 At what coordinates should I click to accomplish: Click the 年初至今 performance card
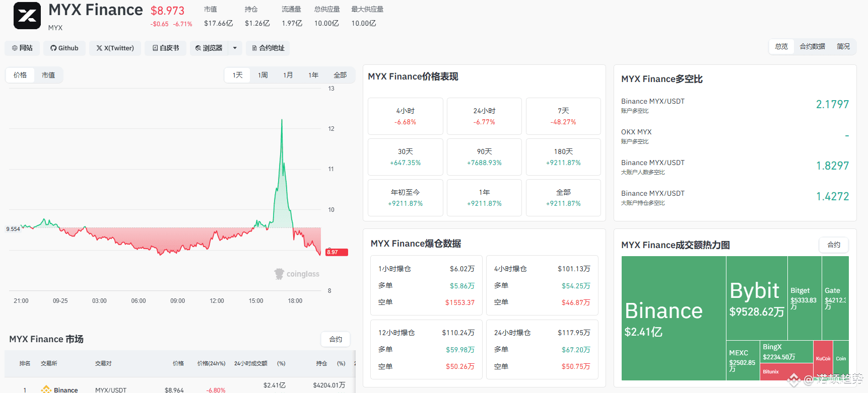tap(406, 198)
